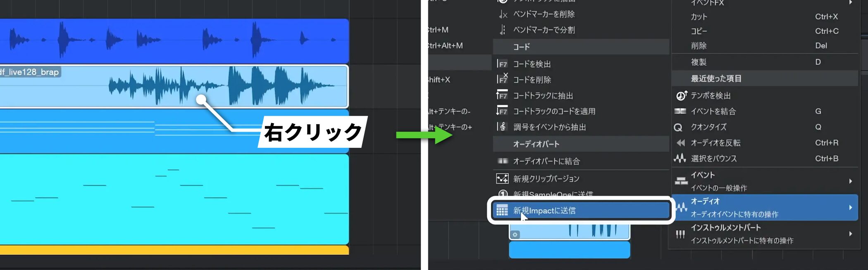
Task: Click the 'Detect Tempo' metronome icon (テンポを検出)
Action: tap(681, 96)
